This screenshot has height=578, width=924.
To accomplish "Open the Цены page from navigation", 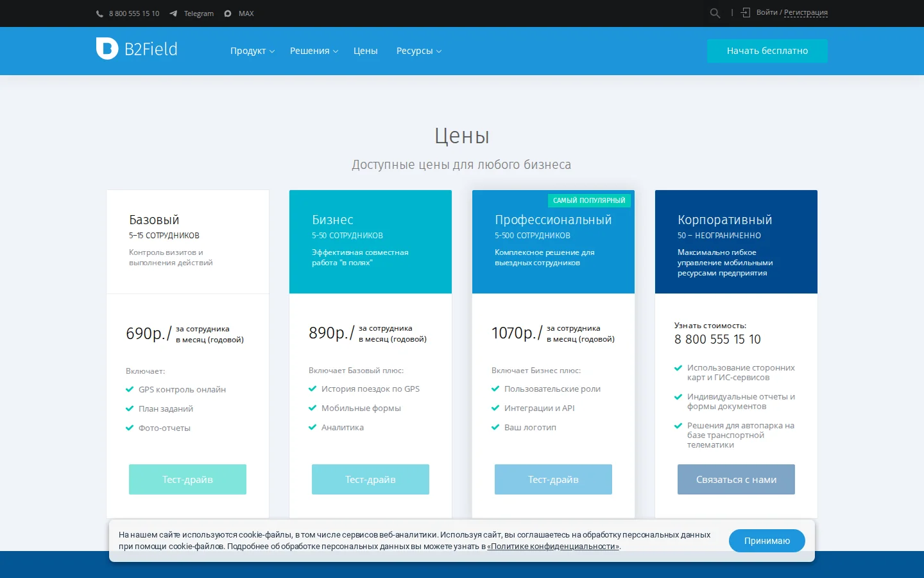I will pyautogui.click(x=365, y=51).
